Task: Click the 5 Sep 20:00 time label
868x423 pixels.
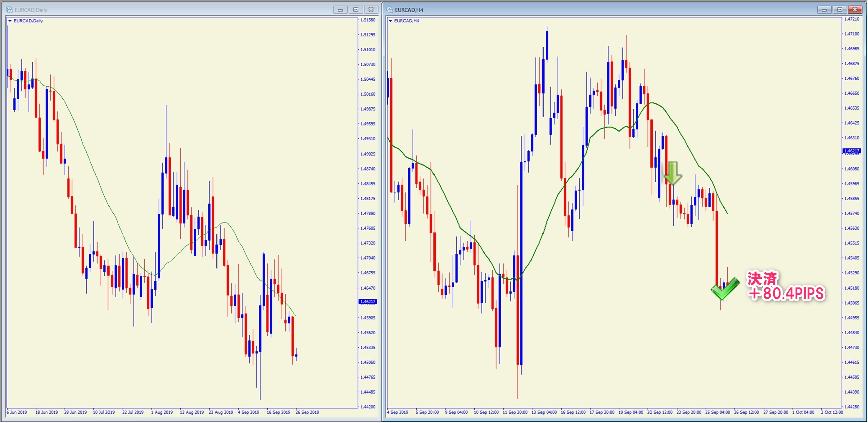Action: (x=427, y=412)
